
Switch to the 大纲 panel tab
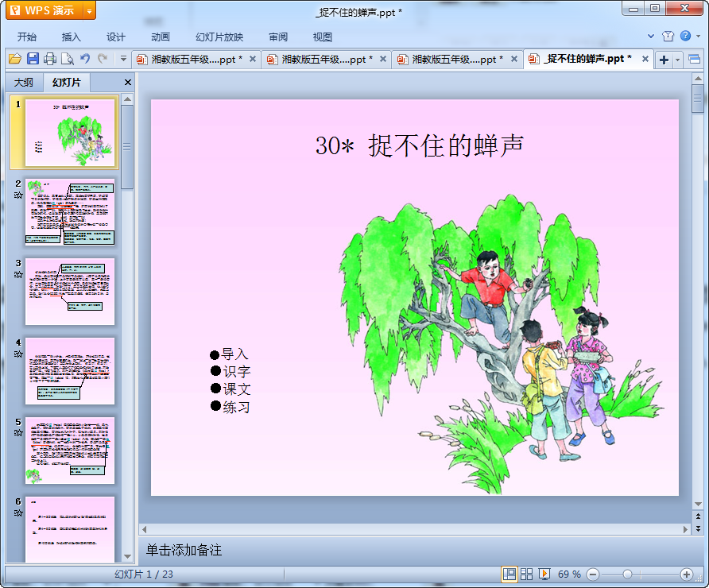pyautogui.click(x=24, y=83)
